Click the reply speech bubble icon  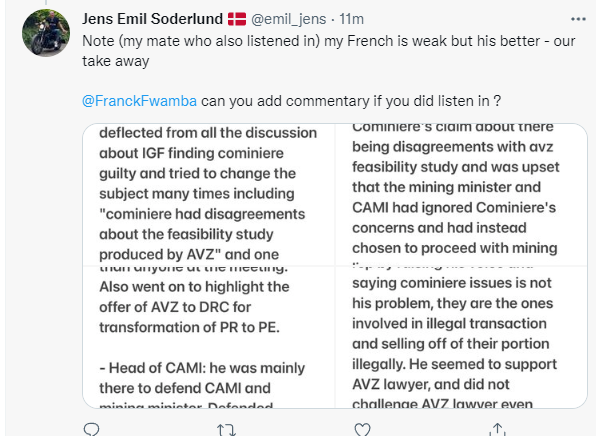tap(91, 430)
